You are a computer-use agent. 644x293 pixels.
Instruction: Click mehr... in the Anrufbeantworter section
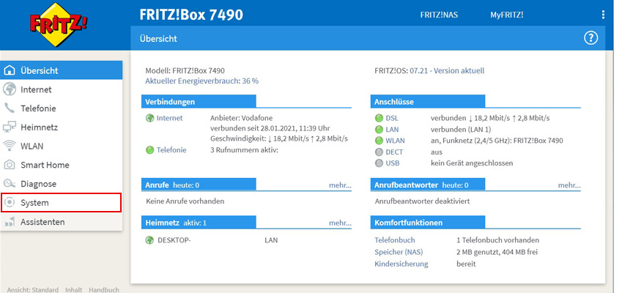tap(569, 185)
